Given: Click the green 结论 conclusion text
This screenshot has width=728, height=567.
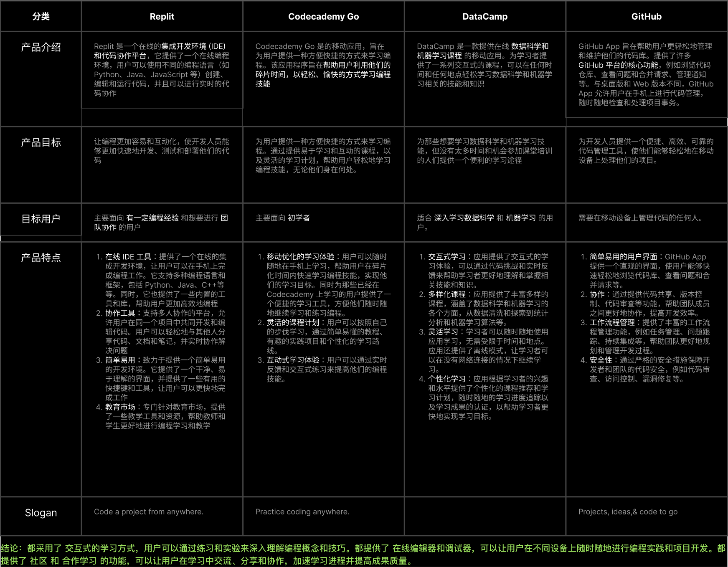Looking at the screenshot, I should [363, 554].
